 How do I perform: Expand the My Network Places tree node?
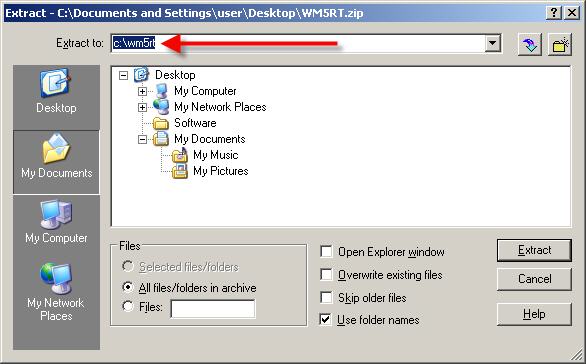142,107
